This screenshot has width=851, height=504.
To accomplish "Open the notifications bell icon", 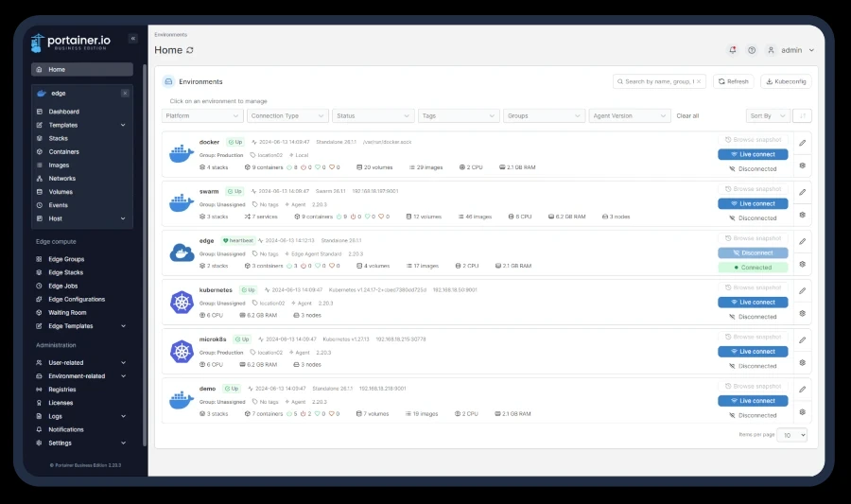I will (x=733, y=50).
